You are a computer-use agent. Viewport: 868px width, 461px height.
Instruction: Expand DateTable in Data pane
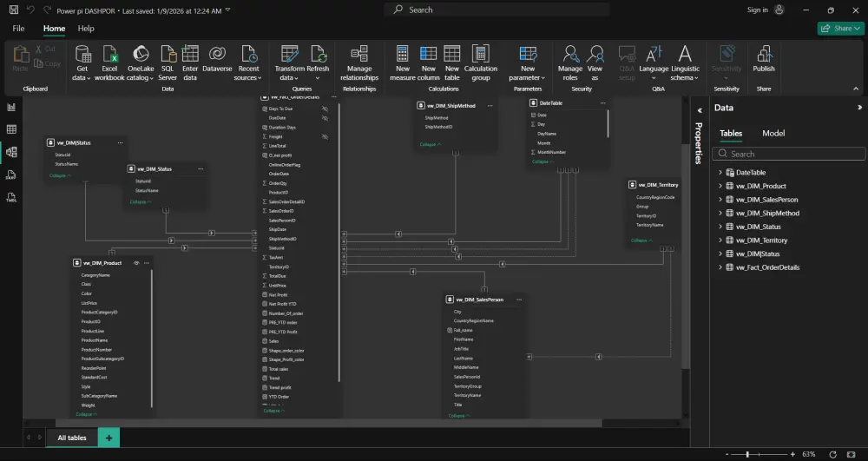pyautogui.click(x=720, y=173)
